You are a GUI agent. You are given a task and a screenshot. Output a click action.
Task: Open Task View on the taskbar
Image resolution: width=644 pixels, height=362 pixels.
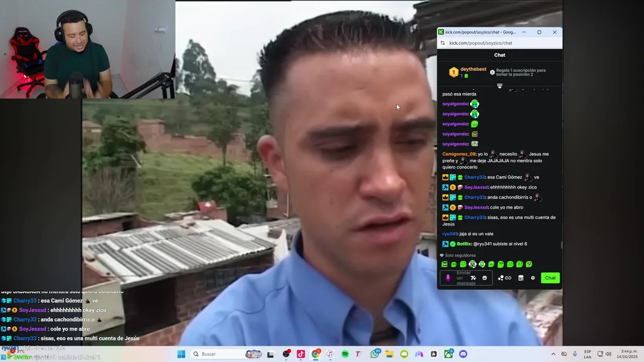point(270,354)
